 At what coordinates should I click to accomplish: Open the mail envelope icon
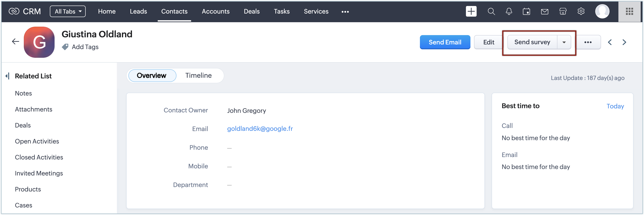(545, 12)
